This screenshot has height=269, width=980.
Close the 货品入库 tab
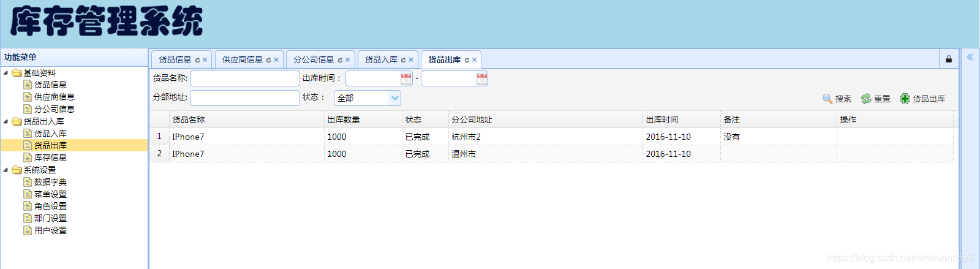[x=411, y=60]
